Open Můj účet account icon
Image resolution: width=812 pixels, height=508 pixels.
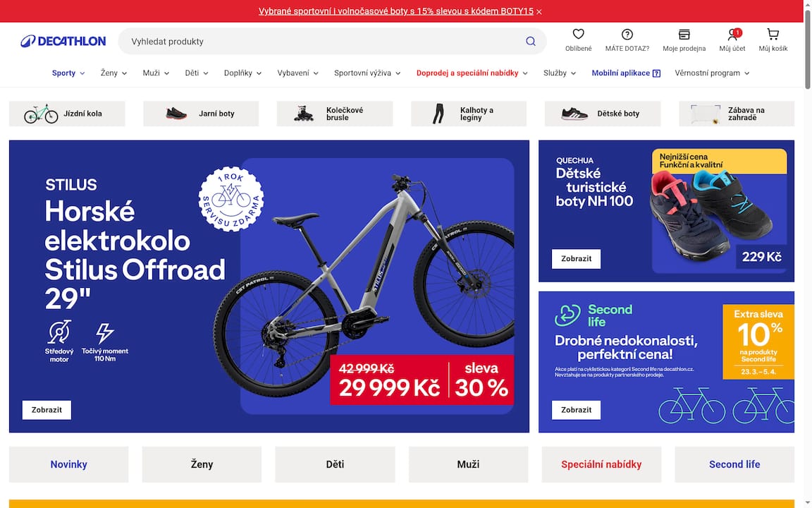(x=732, y=34)
